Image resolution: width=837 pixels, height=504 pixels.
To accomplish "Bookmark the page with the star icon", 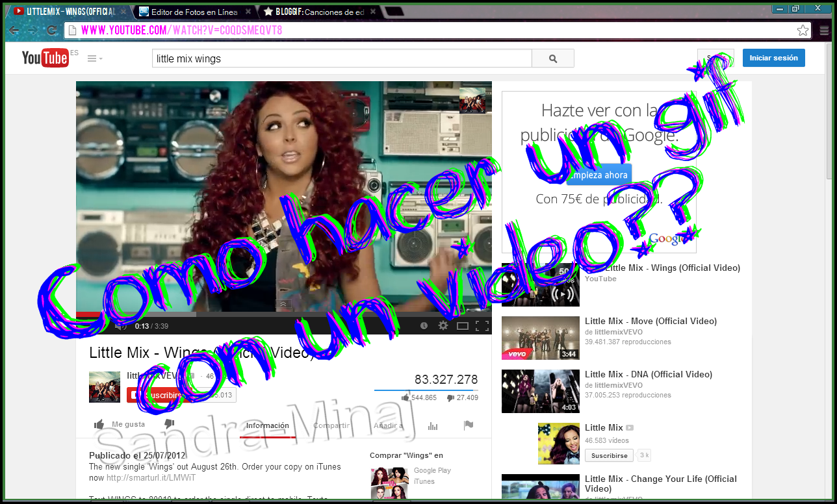I will [803, 31].
